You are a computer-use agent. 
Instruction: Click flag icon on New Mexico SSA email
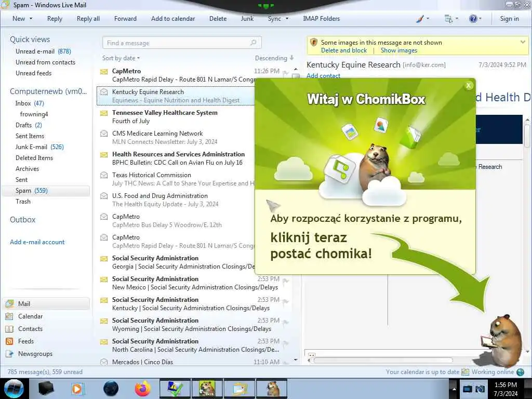pos(286,281)
